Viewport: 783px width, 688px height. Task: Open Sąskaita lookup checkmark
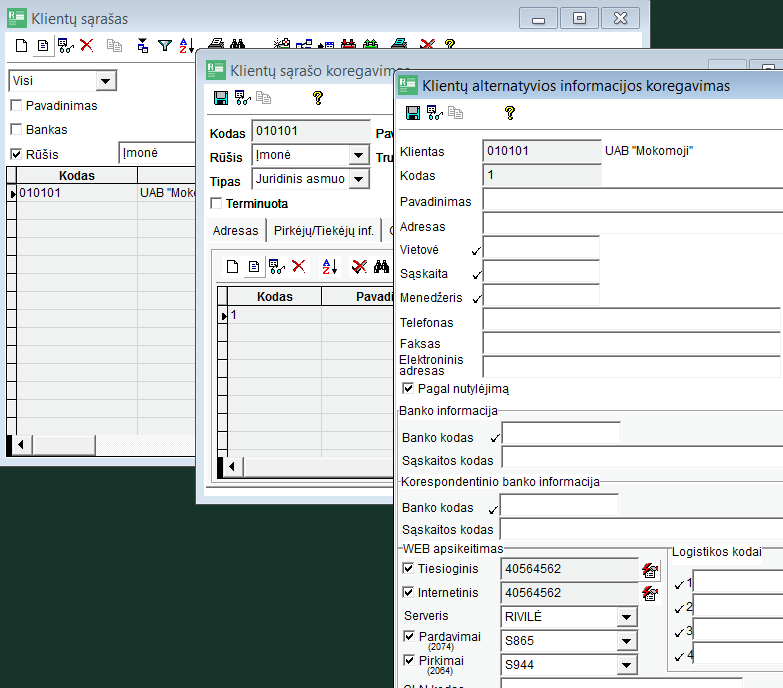[477, 275]
